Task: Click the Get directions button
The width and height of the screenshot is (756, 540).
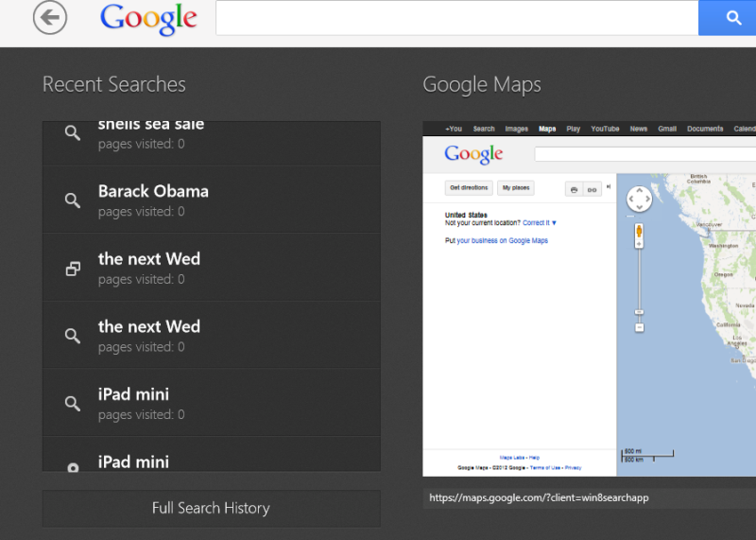Action: click(x=469, y=187)
